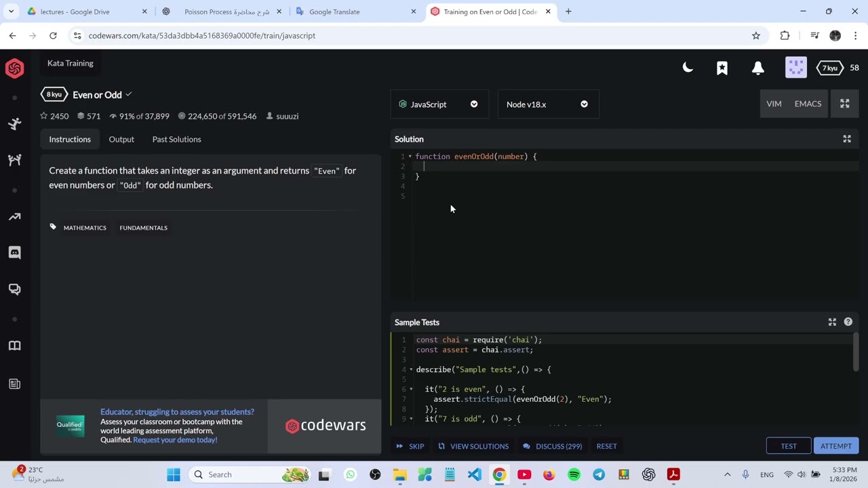Click browser back arrow
Image resolution: width=868 pixels, height=488 pixels.
click(x=12, y=35)
